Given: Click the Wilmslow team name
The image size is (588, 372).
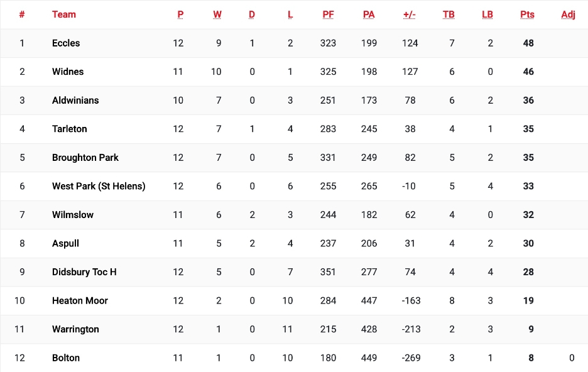Looking at the screenshot, I should pos(73,215).
